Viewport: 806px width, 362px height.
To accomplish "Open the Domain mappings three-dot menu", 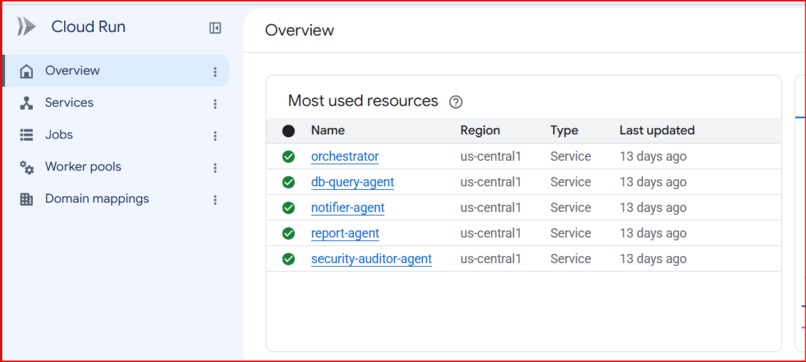I will (x=215, y=200).
